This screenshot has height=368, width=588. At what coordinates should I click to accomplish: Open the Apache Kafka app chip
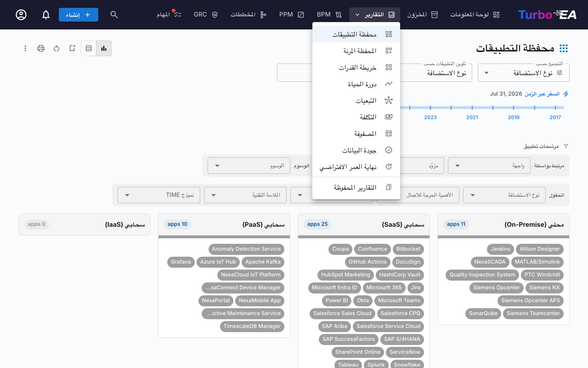[x=263, y=262]
